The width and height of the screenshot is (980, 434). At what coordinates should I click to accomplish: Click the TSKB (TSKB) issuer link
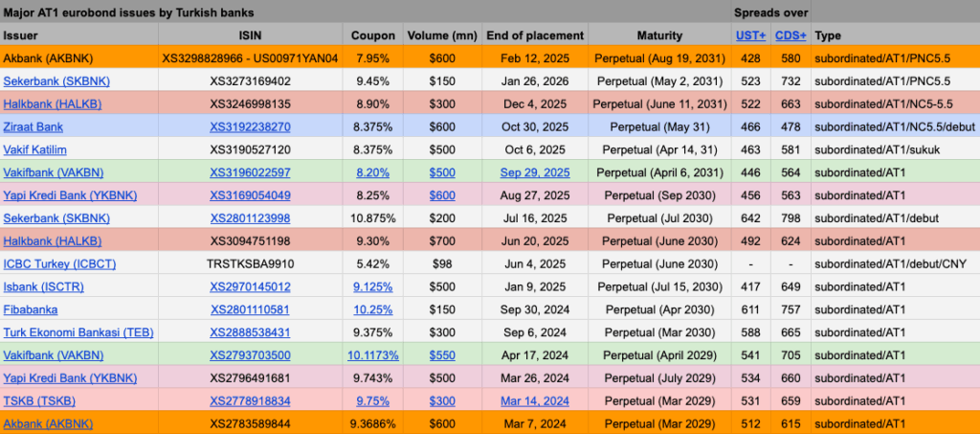click(x=39, y=400)
